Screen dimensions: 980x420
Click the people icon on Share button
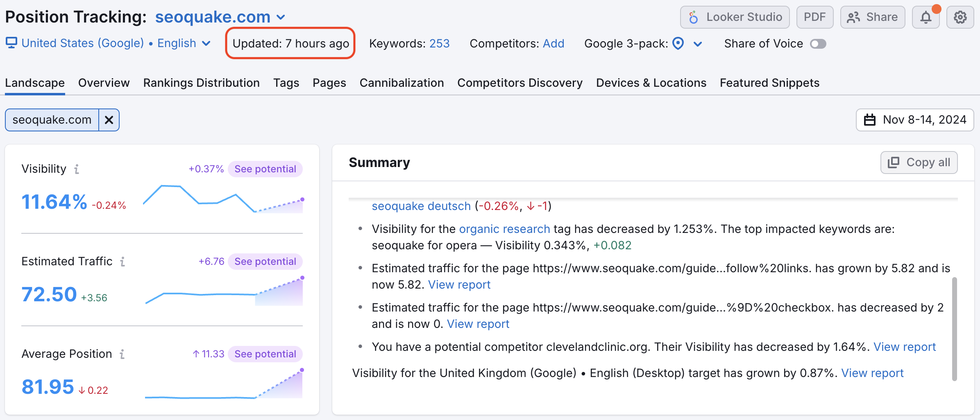pos(854,17)
